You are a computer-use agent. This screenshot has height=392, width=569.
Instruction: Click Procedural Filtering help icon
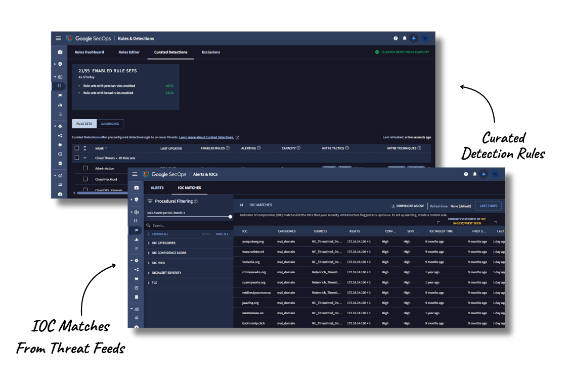(x=196, y=202)
